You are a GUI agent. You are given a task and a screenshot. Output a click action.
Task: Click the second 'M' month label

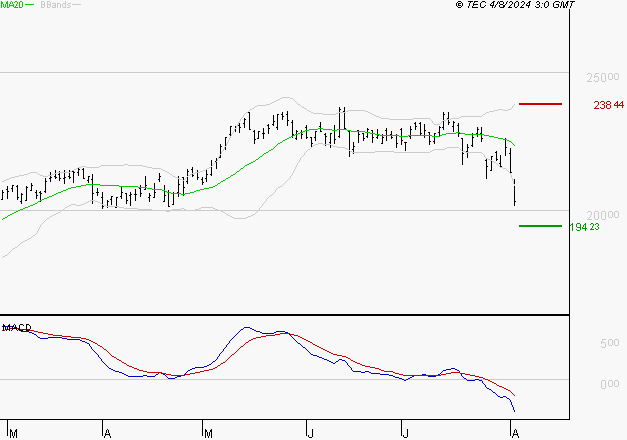[x=208, y=434]
